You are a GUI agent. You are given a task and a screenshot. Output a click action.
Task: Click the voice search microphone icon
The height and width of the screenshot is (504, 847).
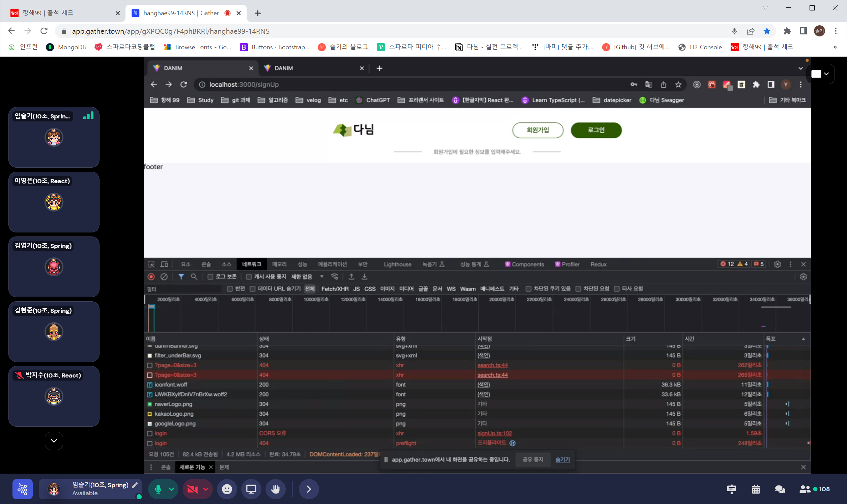click(x=734, y=31)
